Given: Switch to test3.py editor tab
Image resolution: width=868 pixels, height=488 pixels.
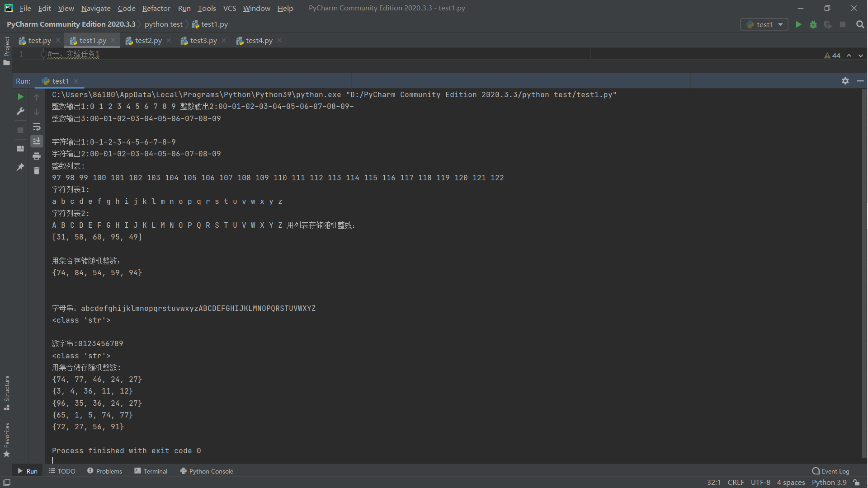Looking at the screenshot, I should (x=203, y=41).
